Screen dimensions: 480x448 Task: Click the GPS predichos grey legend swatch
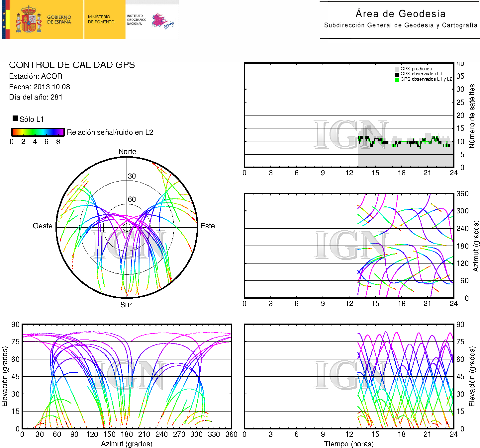(x=397, y=69)
